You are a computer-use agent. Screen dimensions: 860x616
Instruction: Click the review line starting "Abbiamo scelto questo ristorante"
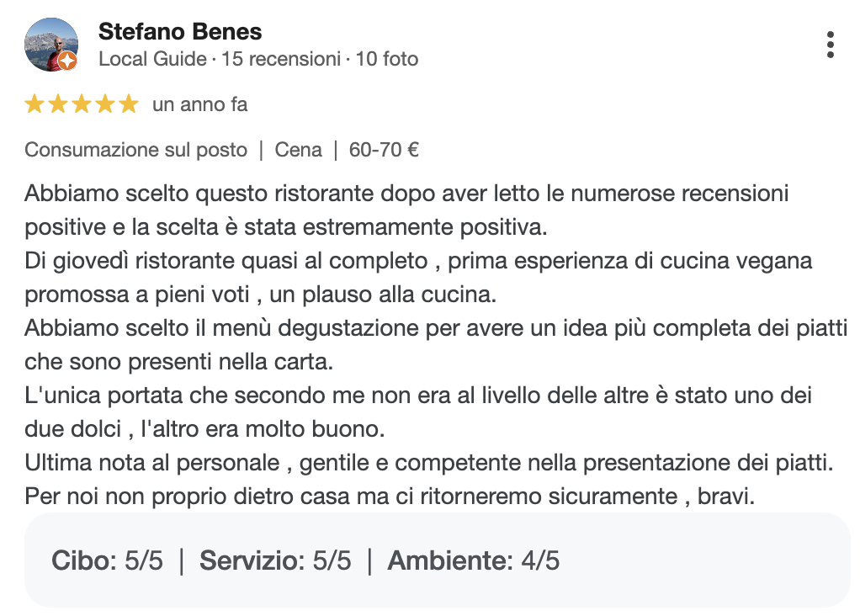click(406, 194)
